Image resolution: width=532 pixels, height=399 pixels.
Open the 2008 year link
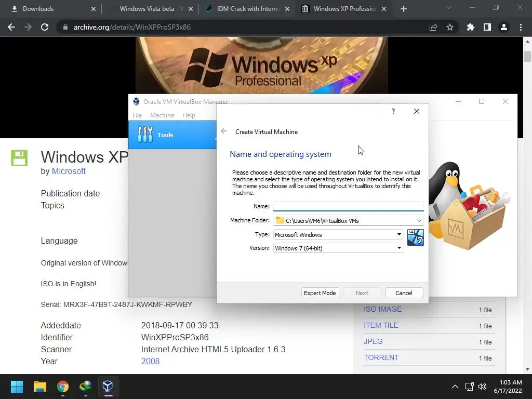pyautogui.click(x=150, y=361)
